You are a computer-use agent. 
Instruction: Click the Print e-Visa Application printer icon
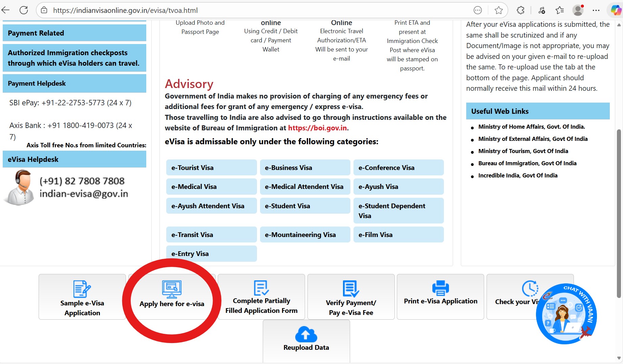click(x=440, y=288)
